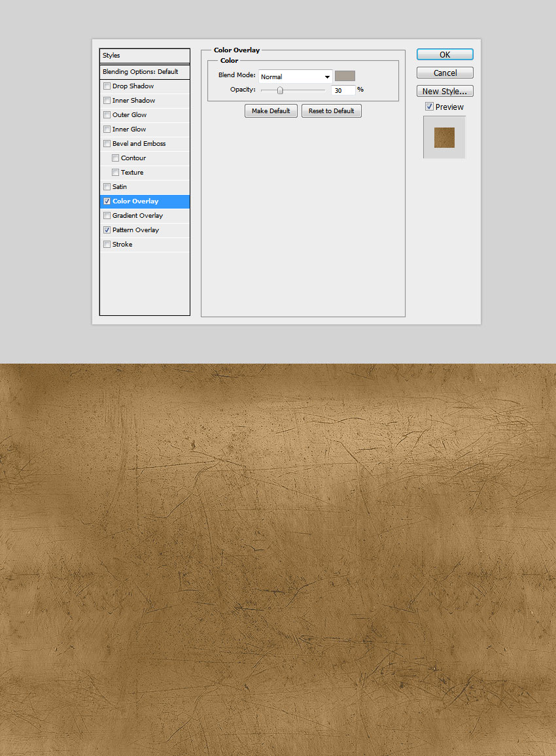Click the New Style... button
The image size is (556, 756).
(x=445, y=91)
